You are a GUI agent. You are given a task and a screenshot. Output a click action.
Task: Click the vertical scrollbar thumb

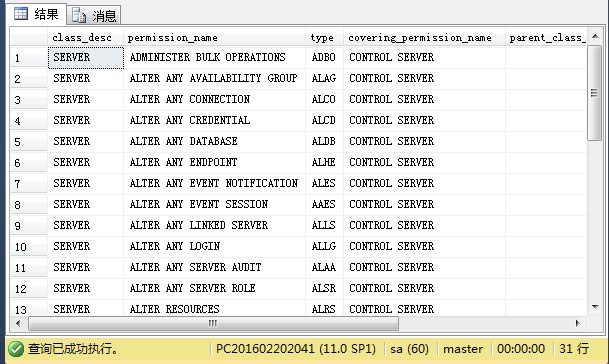click(595, 93)
